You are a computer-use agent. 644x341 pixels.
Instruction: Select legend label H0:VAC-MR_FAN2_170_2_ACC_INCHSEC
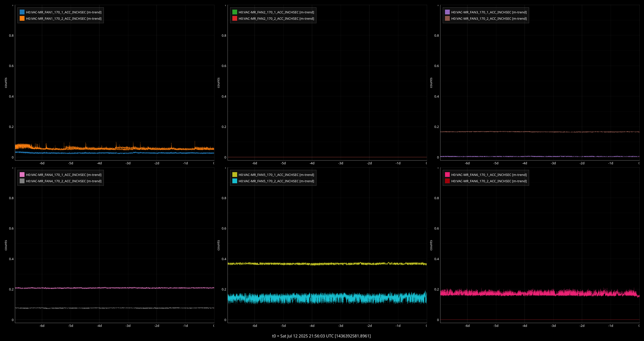pos(276,18)
